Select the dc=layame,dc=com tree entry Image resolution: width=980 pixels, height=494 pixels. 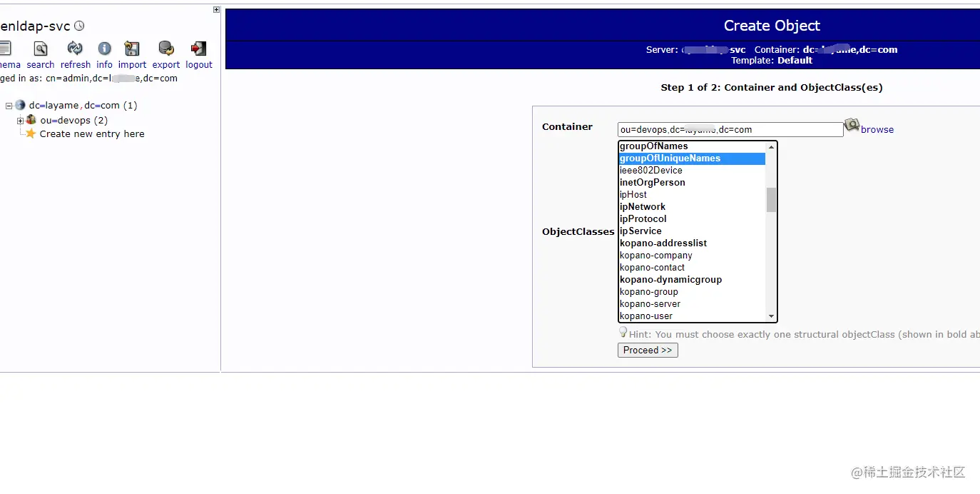point(83,105)
